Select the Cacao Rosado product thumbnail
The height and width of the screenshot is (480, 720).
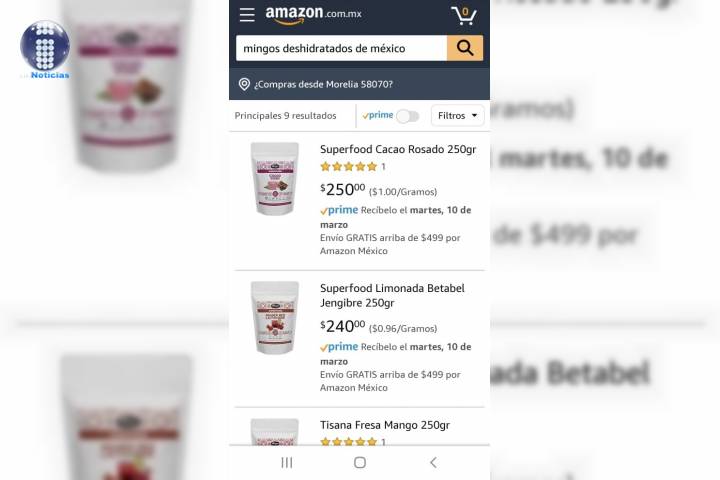(275, 179)
